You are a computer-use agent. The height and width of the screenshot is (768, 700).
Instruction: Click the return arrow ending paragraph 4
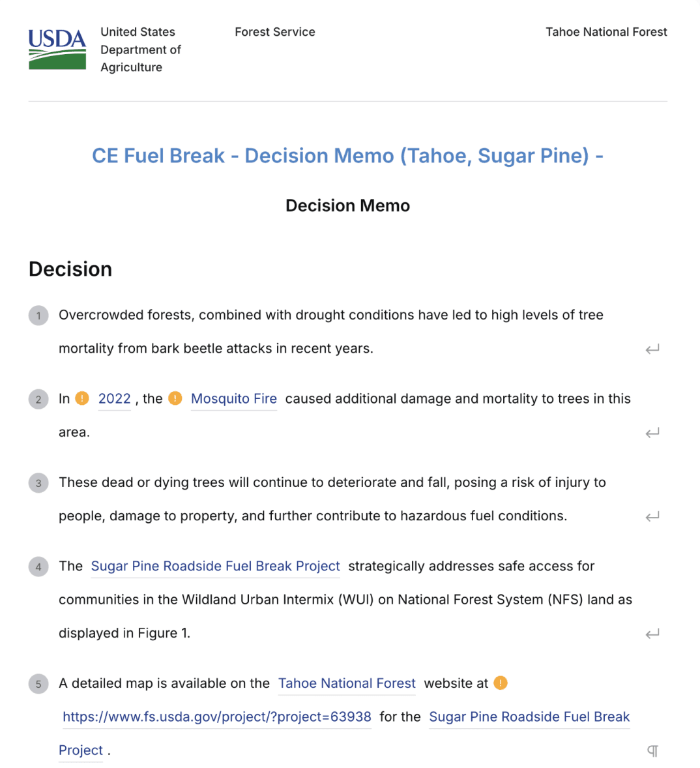point(652,634)
